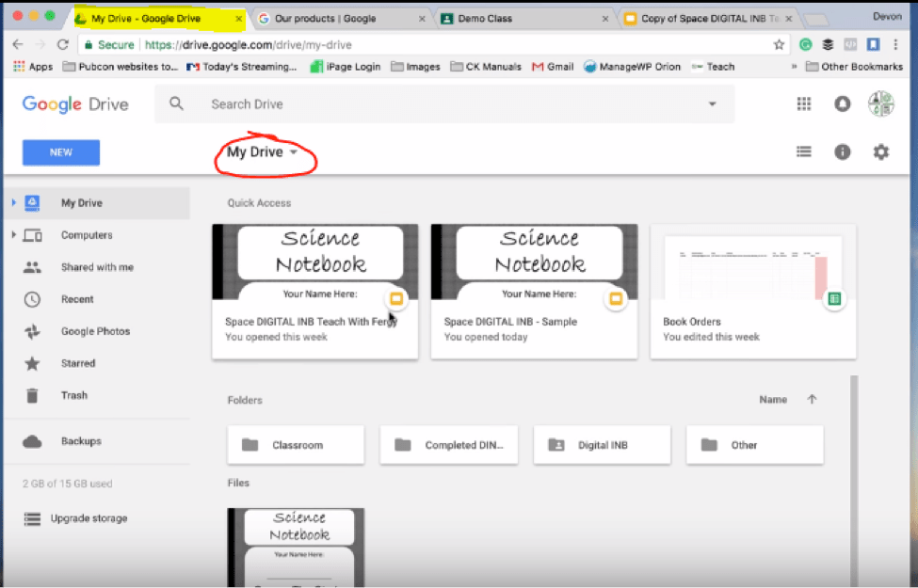Open the Google apps launcher grid
The image size is (918, 588).
[803, 103]
